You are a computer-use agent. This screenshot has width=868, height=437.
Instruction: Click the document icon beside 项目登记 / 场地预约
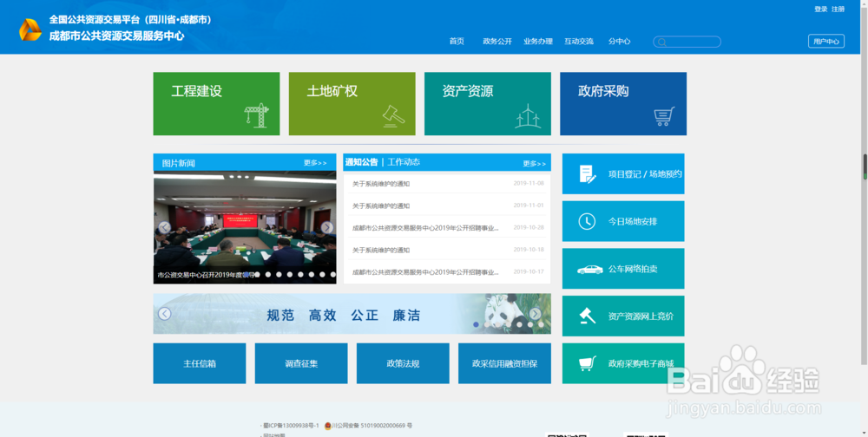point(588,173)
